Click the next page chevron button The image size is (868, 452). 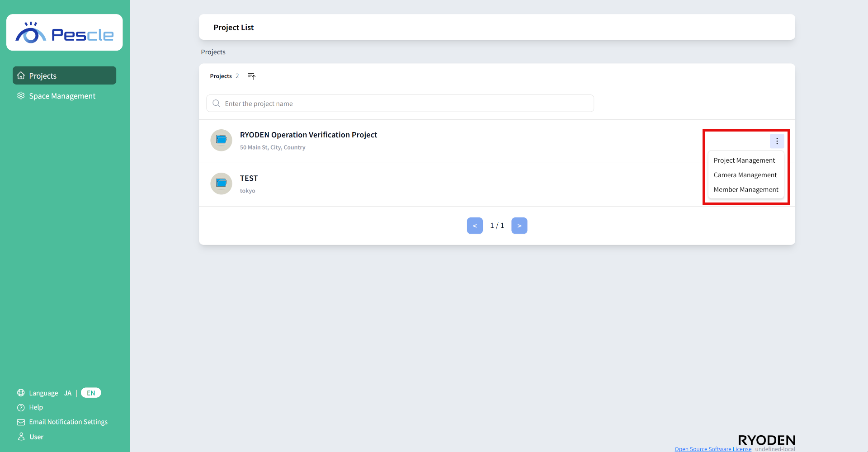(519, 225)
